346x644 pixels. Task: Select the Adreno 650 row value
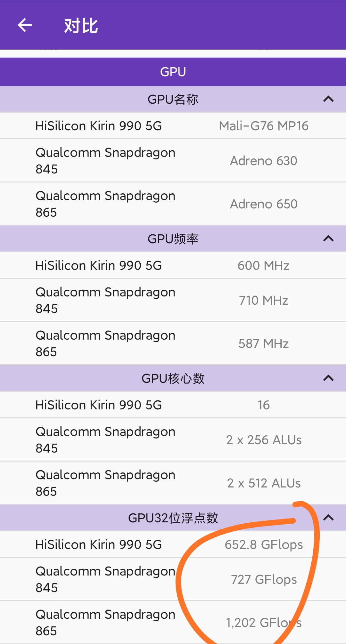(263, 204)
